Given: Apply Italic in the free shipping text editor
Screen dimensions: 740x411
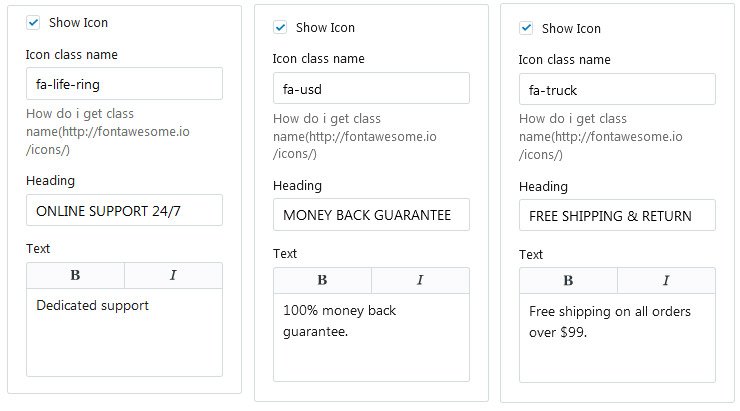Looking at the screenshot, I should 666,281.
